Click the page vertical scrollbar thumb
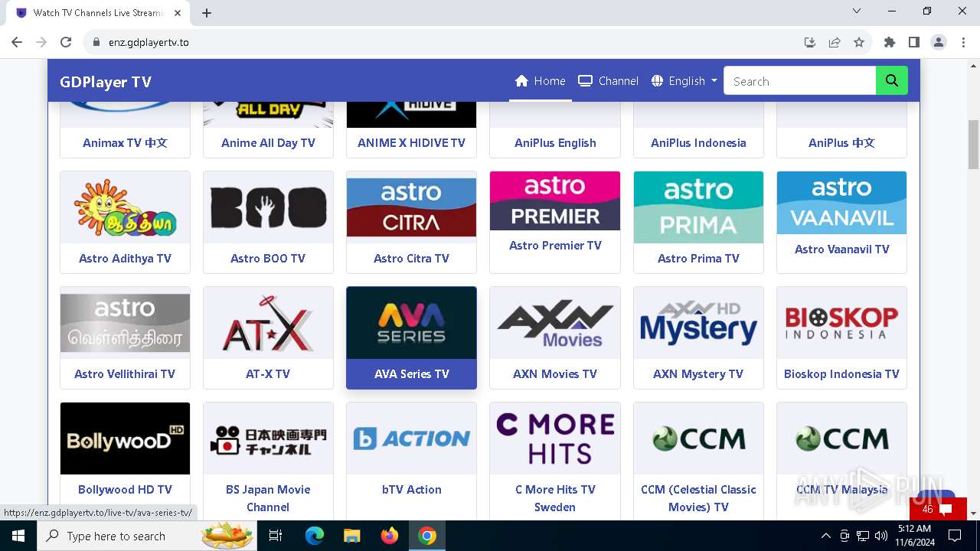Image resolution: width=980 pixels, height=551 pixels. pos(973,144)
